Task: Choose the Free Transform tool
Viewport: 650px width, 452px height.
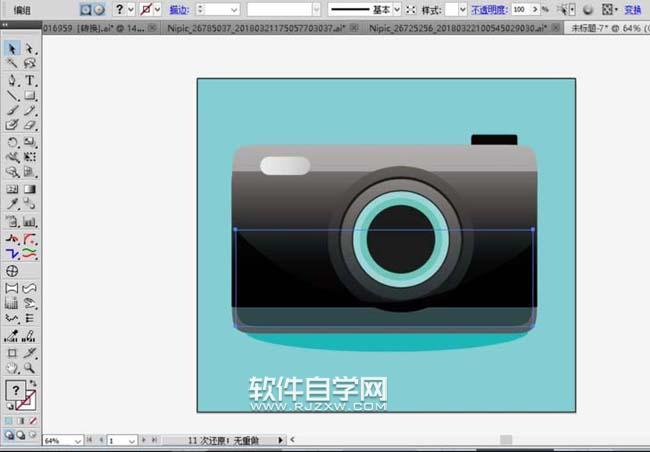Action: [x=29, y=157]
